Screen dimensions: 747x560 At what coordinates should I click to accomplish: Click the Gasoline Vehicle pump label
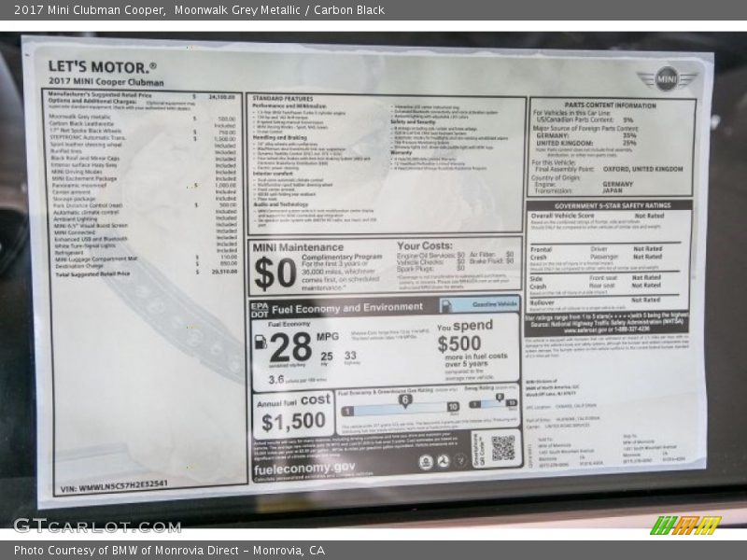click(x=480, y=305)
